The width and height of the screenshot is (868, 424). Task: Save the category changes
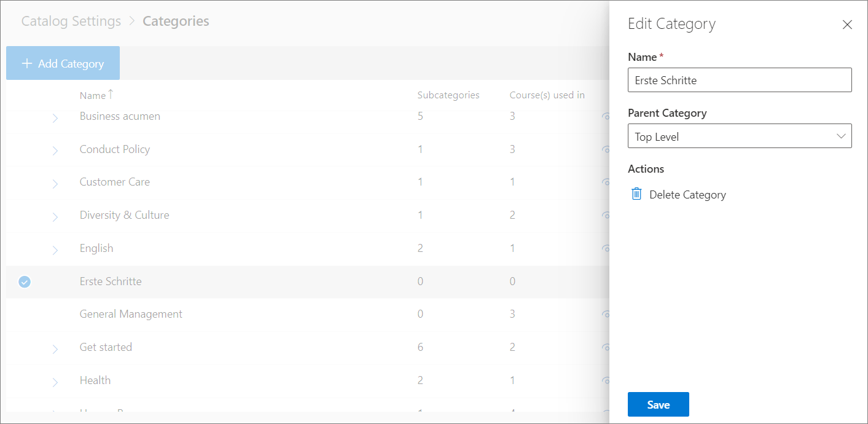click(x=658, y=404)
